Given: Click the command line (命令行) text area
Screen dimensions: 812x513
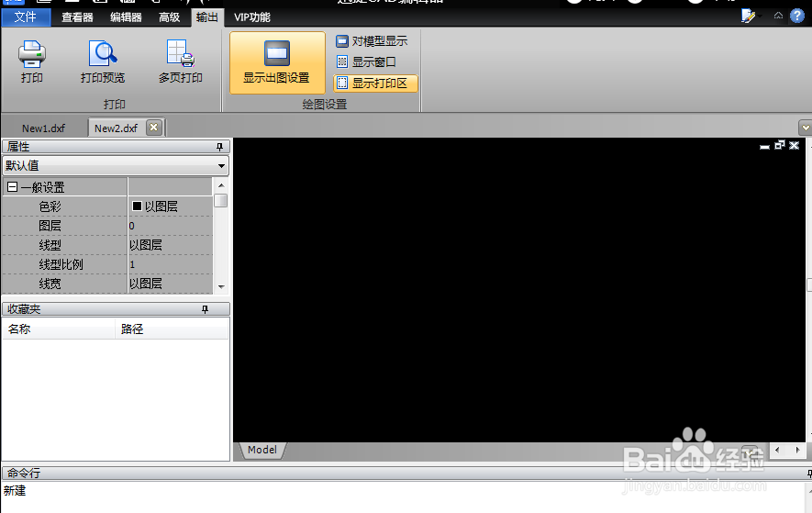Looking at the screenshot, I should pyautogui.click(x=404, y=496).
